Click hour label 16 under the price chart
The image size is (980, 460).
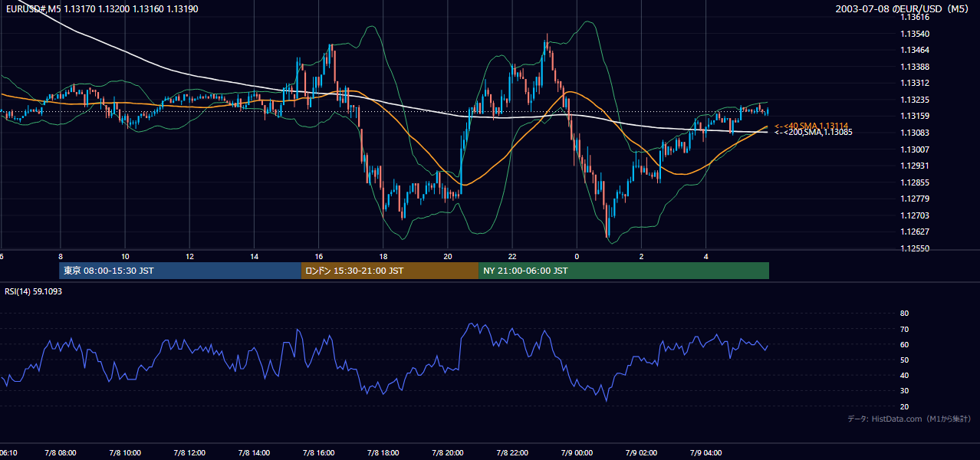pos(318,257)
